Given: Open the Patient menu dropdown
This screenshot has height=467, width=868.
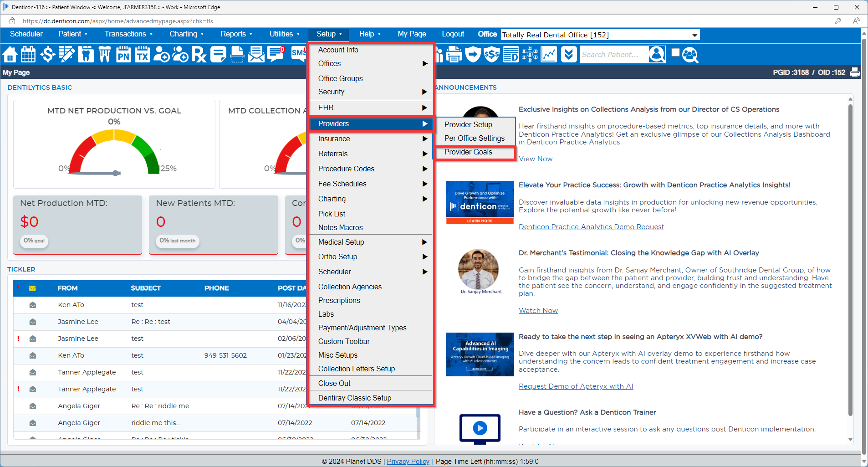Looking at the screenshot, I should [73, 34].
